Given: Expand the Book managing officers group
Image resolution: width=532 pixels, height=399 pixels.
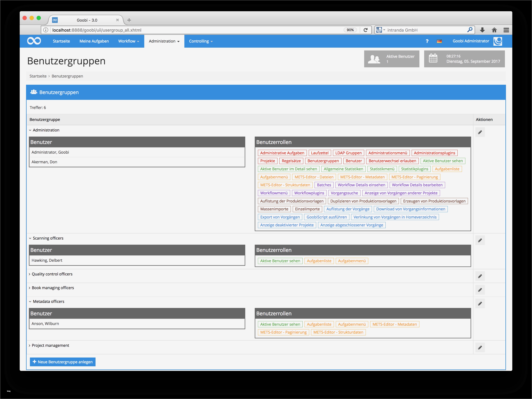Looking at the screenshot, I should [30, 288].
